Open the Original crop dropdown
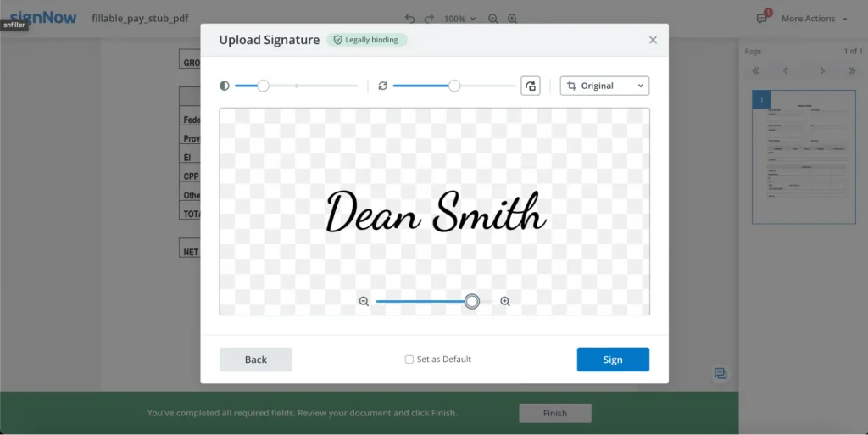Screen dimensions: 868x435 coord(604,86)
